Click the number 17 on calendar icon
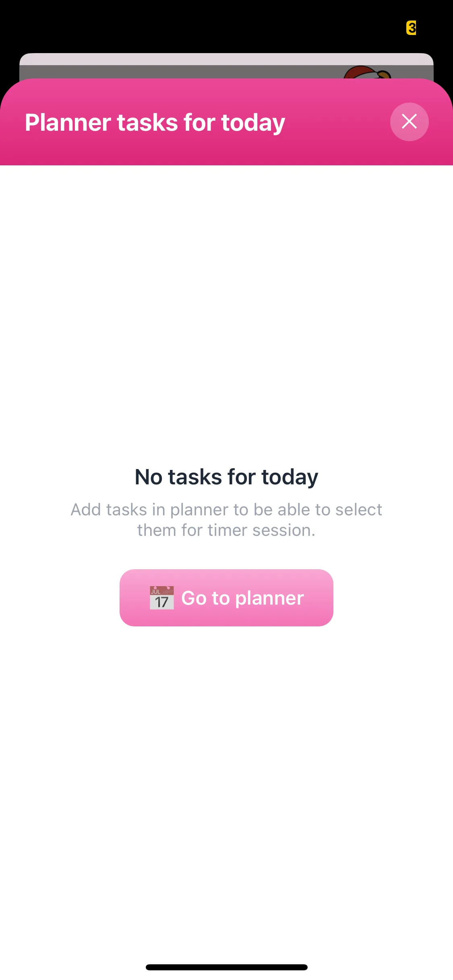 point(161,602)
